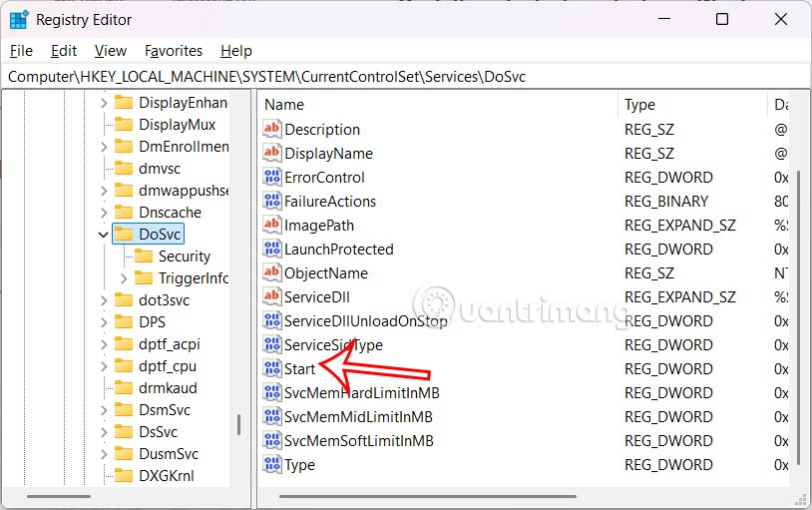Open the Favorites menu
812x510 pixels.
[x=174, y=51]
